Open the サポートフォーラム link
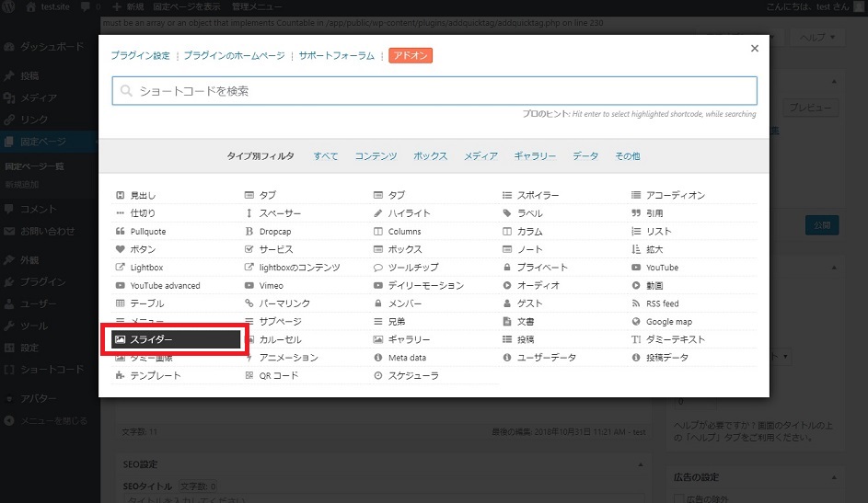 pyautogui.click(x=337, y=56)
